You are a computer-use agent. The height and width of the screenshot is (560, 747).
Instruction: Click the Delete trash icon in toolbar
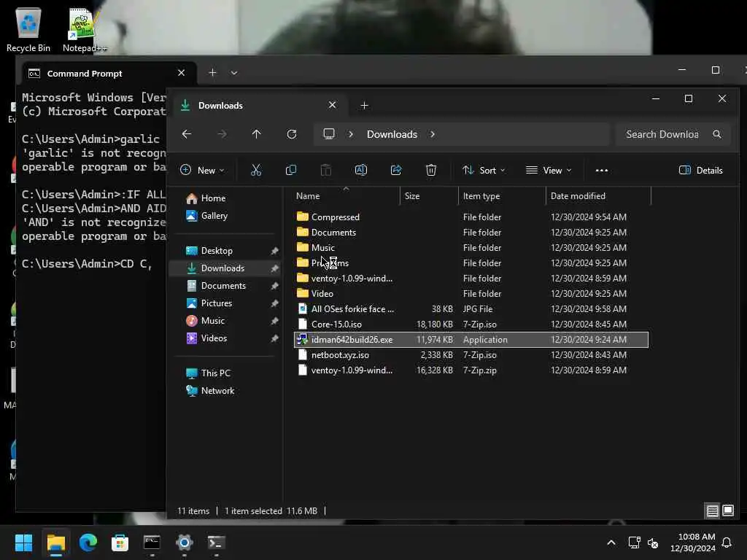(x=431, y=170)
